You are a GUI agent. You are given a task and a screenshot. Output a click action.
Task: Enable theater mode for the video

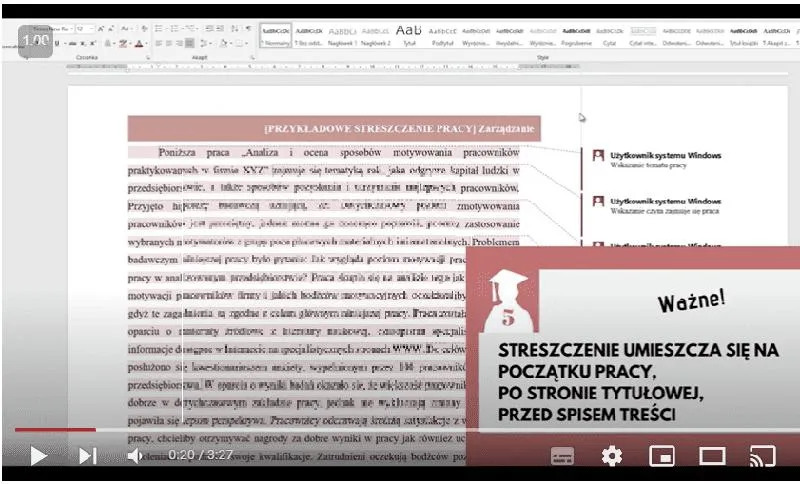pyautogui.click(x=712, y=455)
